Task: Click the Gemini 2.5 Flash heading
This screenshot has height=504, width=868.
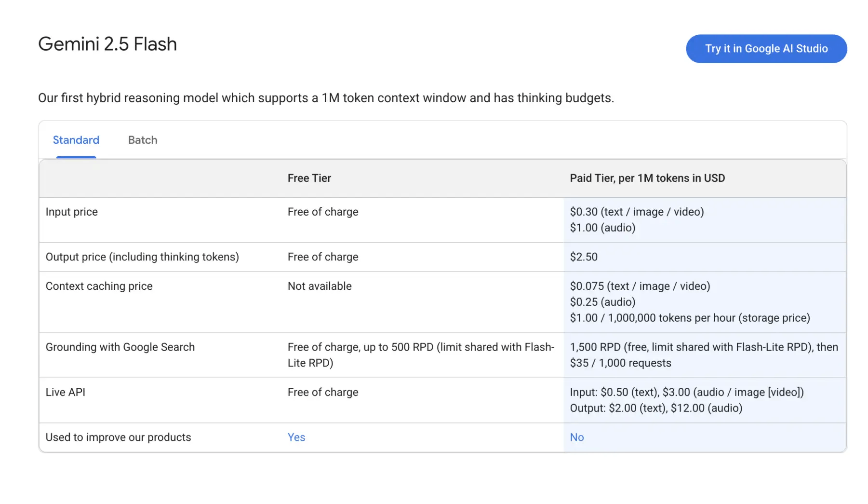Action: click(x=107, y=44)
